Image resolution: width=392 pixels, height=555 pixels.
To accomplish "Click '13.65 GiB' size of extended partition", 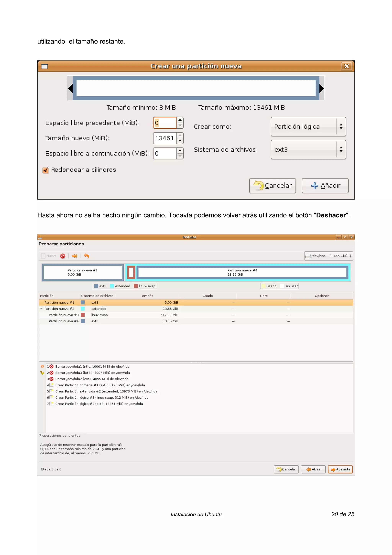I will [170, 309].
